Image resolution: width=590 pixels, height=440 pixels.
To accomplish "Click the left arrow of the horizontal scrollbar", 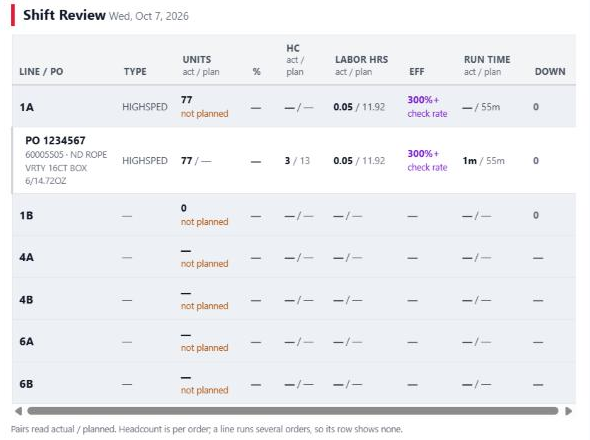I will [x=18, y=411].
